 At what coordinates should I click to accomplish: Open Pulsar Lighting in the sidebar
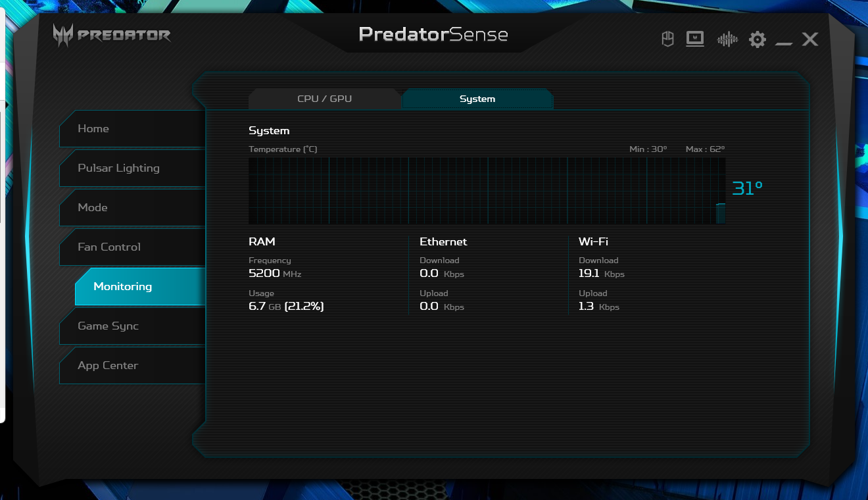pyautogui.click(x=132, y=168)
